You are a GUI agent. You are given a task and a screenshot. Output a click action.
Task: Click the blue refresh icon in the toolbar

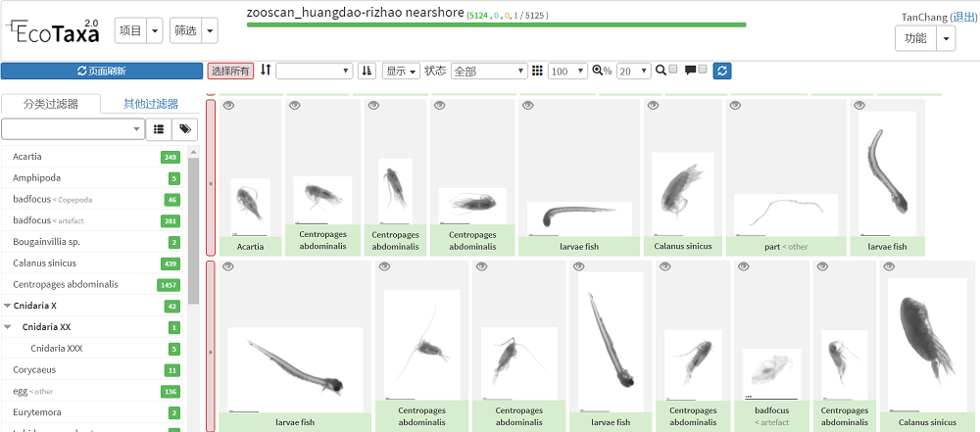(722, 71)
